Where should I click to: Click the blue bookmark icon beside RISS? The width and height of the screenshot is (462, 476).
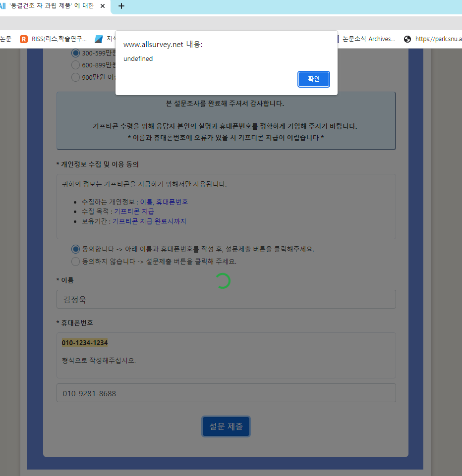pos(99,39)
